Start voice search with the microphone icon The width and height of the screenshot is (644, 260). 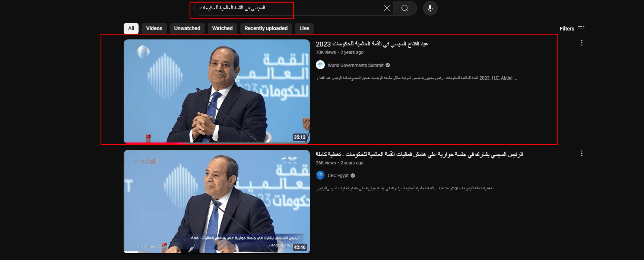[x=430, y=8]
